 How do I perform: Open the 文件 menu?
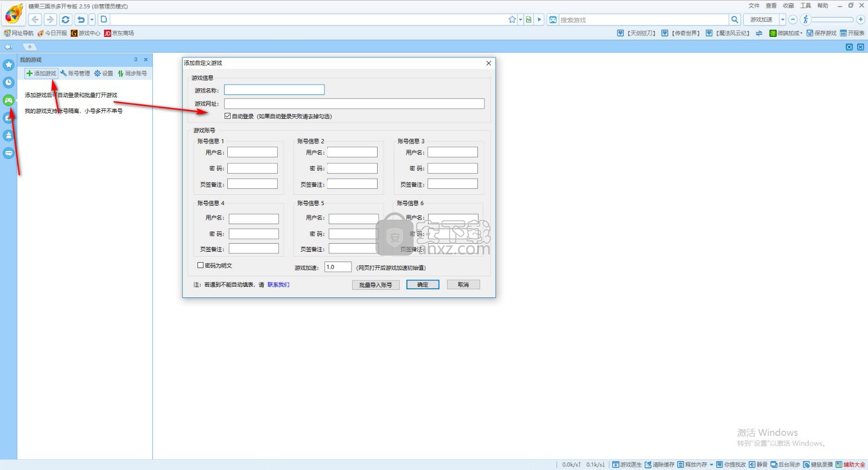[x=754, y=5]
